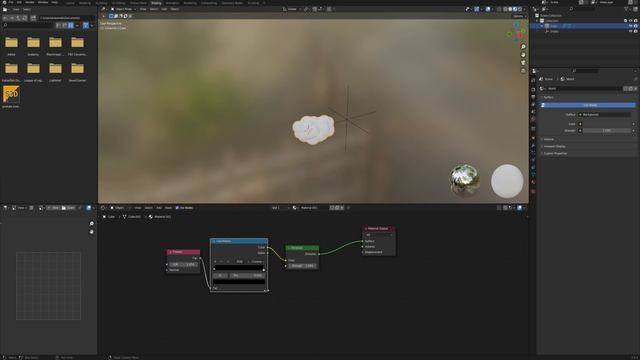Hide the Empty object via its eye icon
Screen dimensions: 640x360
(630, 31)
